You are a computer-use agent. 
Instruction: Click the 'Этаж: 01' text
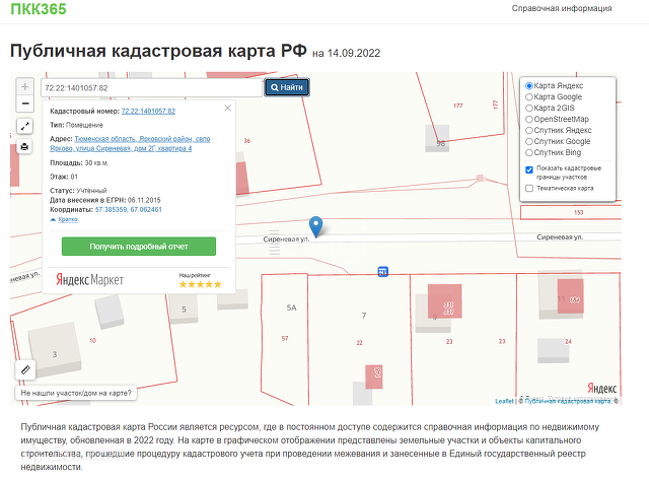[x=64, y=177]
